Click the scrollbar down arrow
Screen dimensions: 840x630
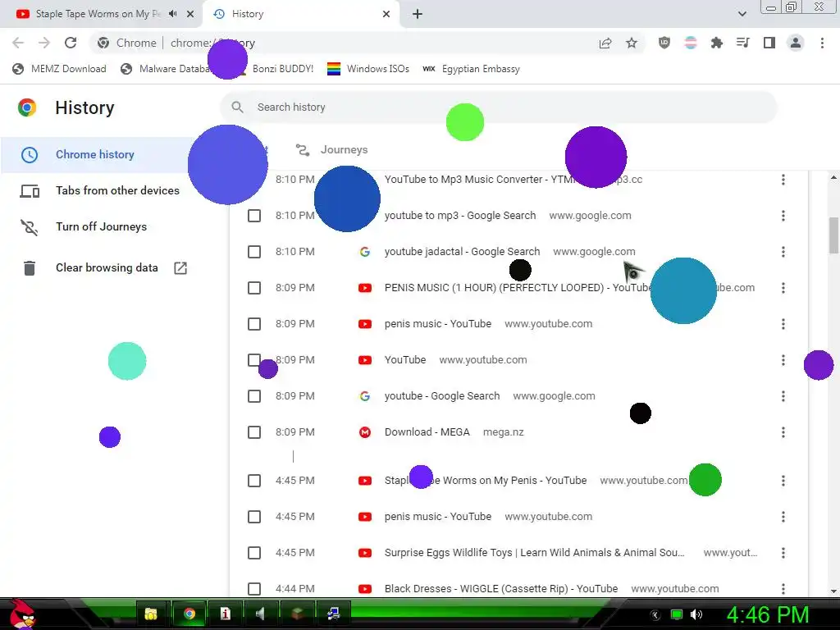(833, 591)
